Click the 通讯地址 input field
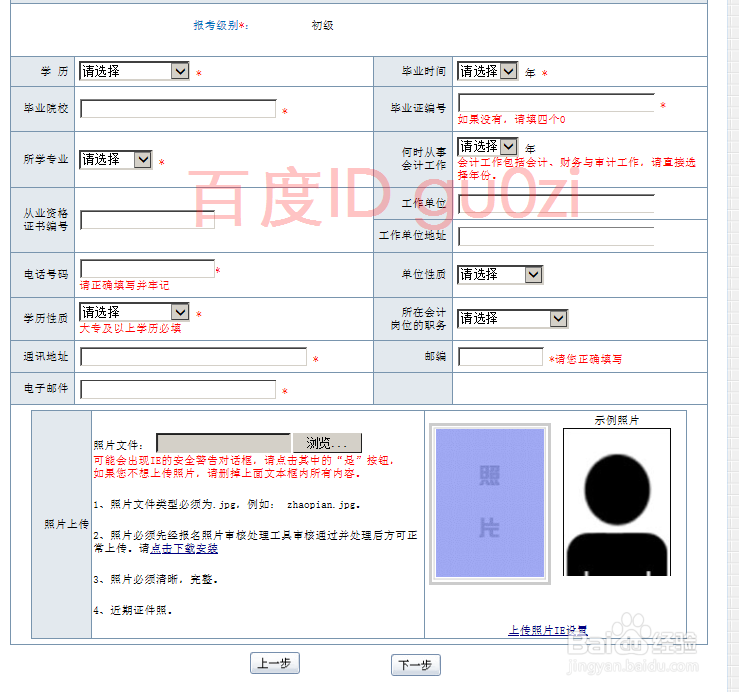Image resolution: width=739 pixels, height=692 pixels. point(194,356)
